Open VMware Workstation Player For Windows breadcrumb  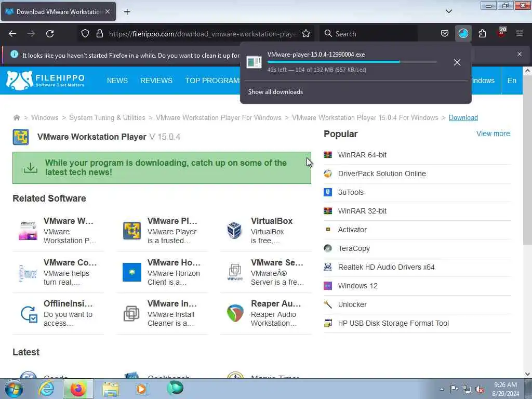[x=219, y=118]
